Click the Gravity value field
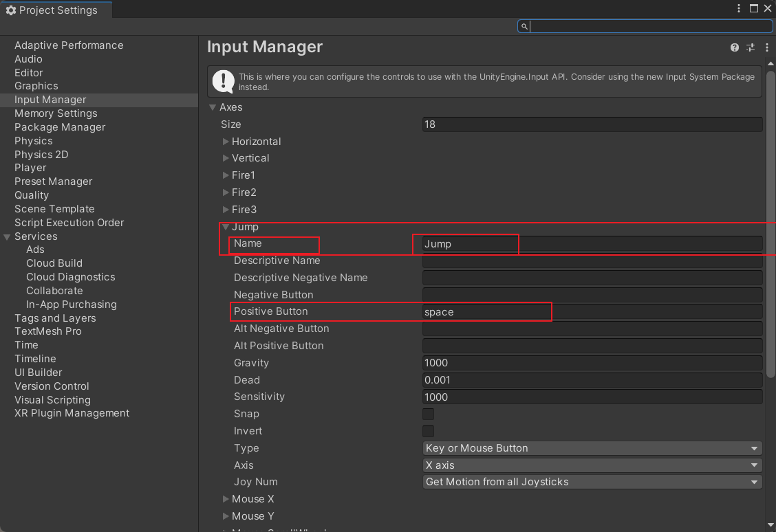 click(592, 363)
